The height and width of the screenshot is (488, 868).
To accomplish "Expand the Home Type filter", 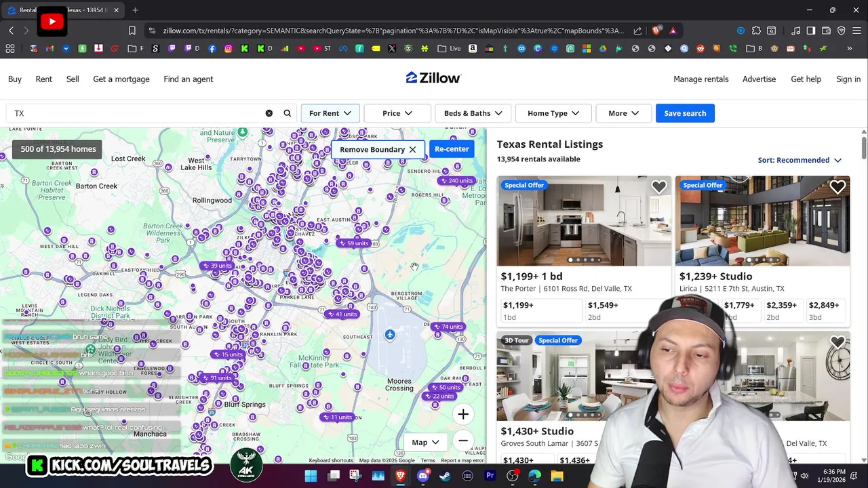I will (553, 113).
